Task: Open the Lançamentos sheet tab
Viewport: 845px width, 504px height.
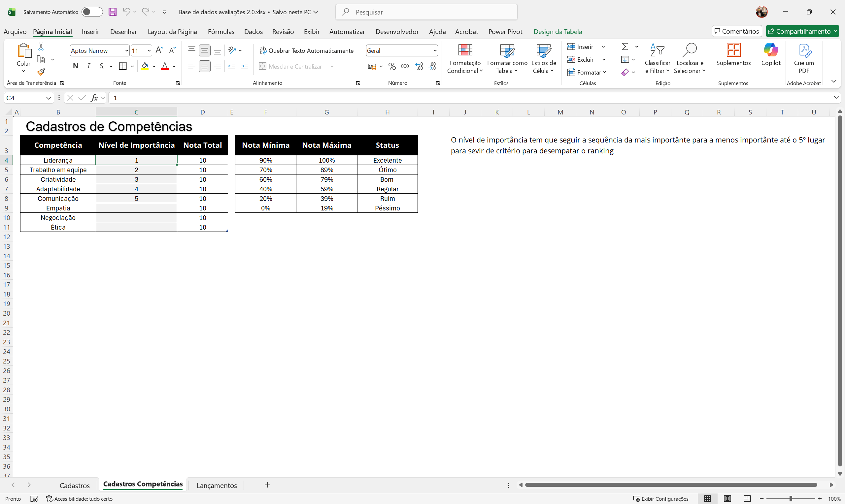Action: (217, 485)
